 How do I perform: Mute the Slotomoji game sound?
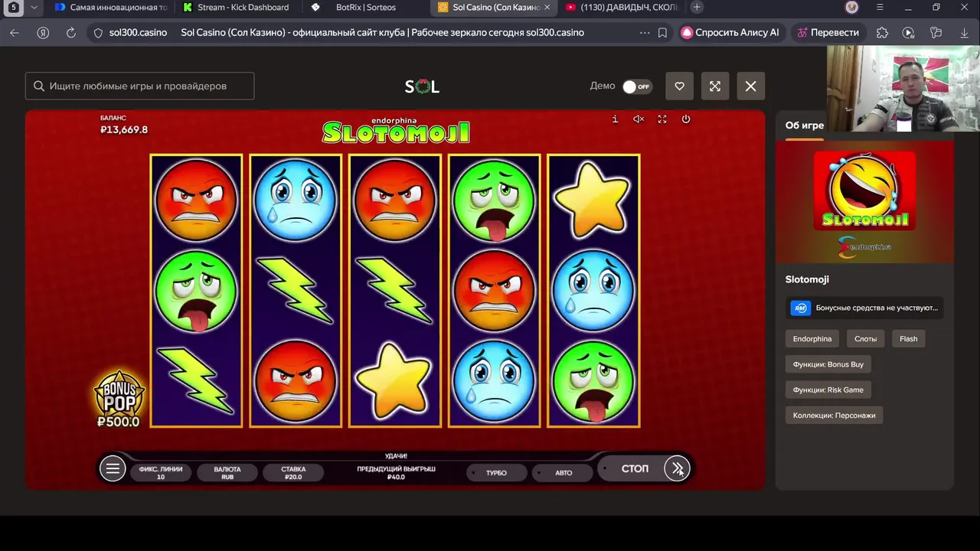pos(639,119)
